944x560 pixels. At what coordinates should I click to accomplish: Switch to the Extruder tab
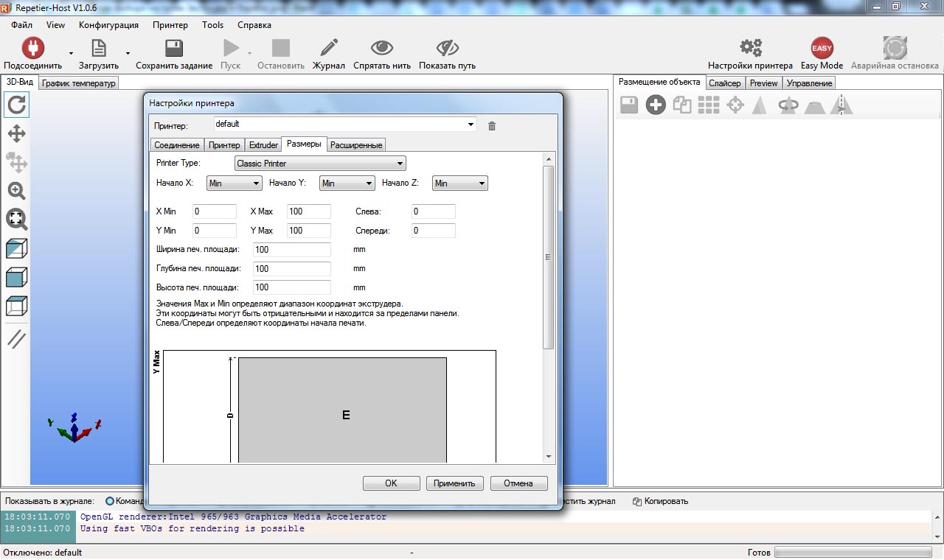(x=263, y=145)
